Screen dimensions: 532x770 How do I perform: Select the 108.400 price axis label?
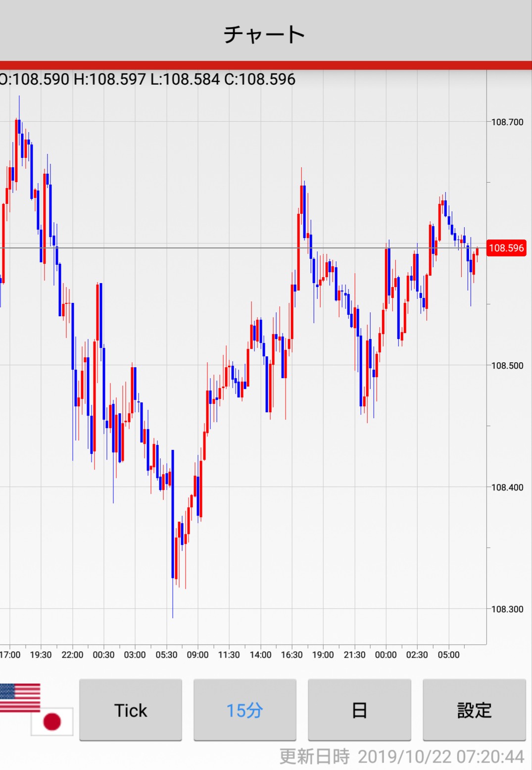click(507, 487)
